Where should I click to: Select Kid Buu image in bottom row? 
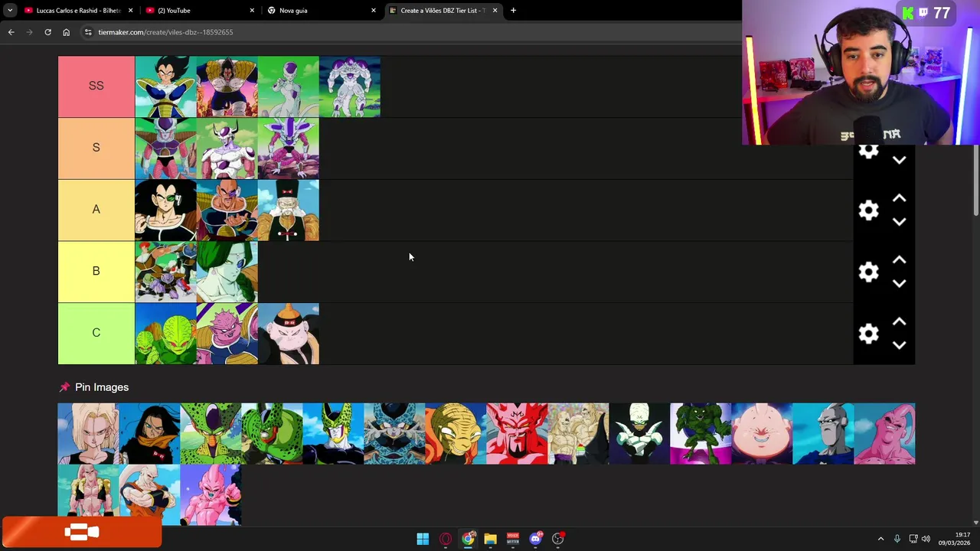(x=211, y=495)
